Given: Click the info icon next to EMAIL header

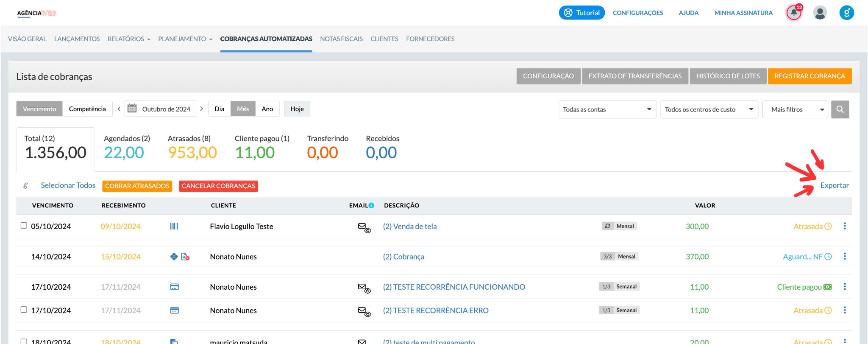Looking at the screenshot, I should tap(371, 205).
